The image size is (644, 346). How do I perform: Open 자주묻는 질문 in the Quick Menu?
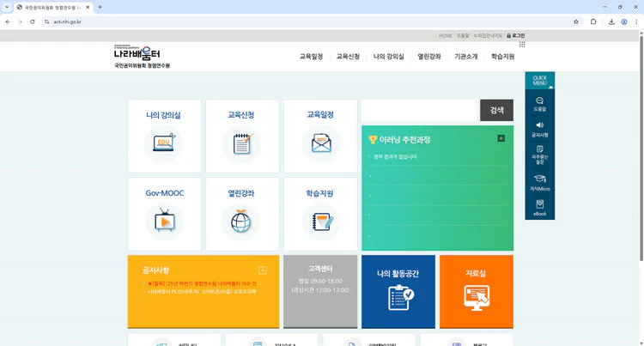[540, 155]
